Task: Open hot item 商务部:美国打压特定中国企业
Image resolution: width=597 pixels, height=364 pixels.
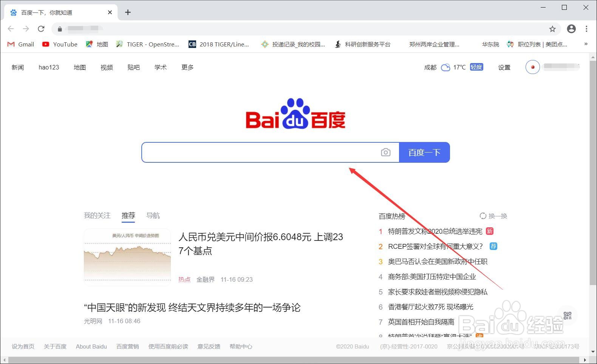Action: coord(432,276)
